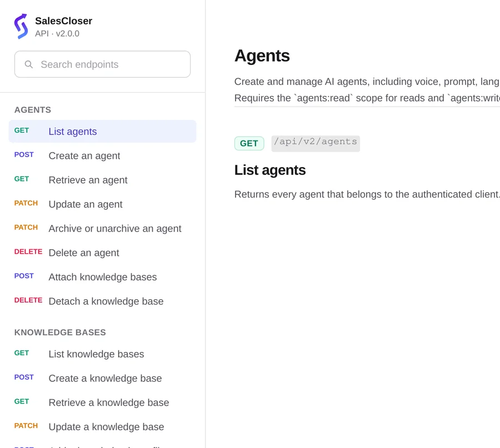
Task: Click the SalesCloser title text
Action: tap(63, 21)
